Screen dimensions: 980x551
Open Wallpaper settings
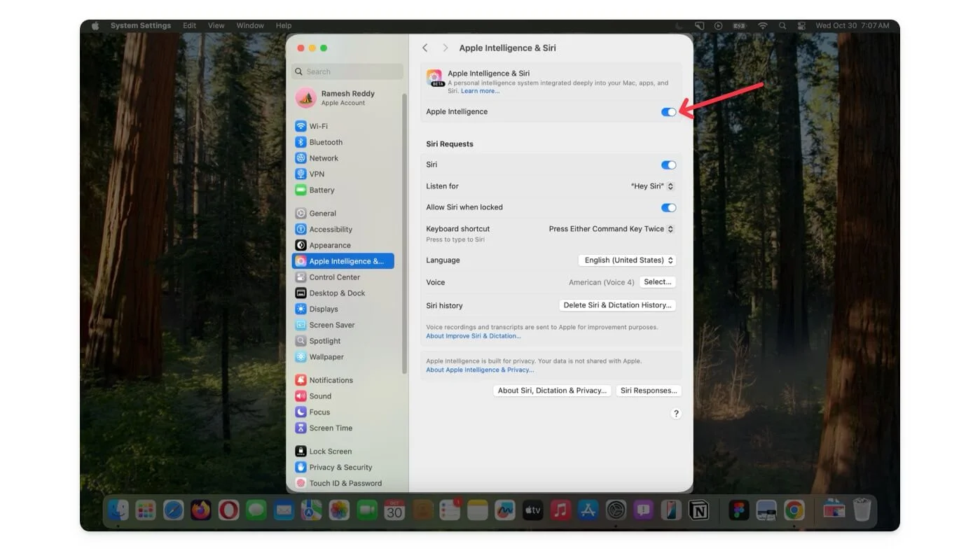pyautogui.click(x=343, y=357)
